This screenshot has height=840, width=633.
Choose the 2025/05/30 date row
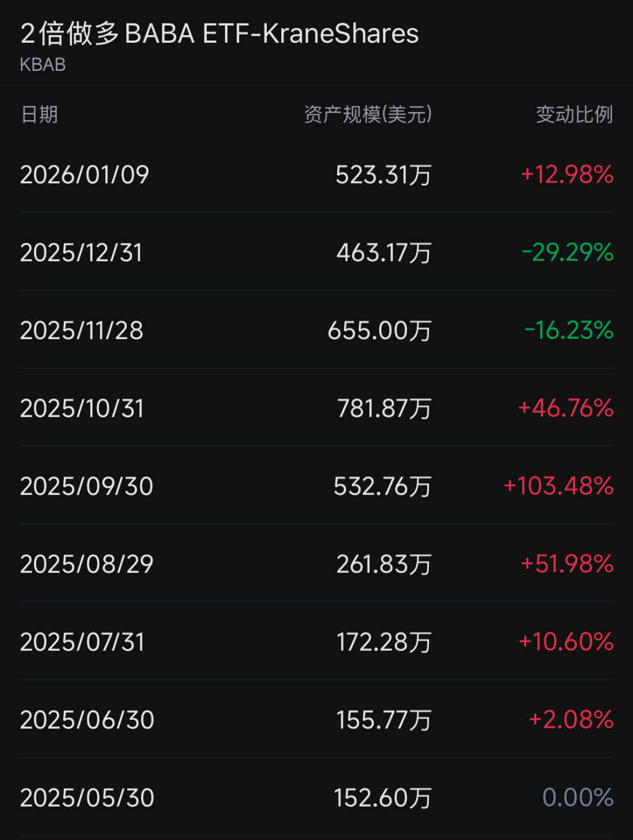(87, 798)
